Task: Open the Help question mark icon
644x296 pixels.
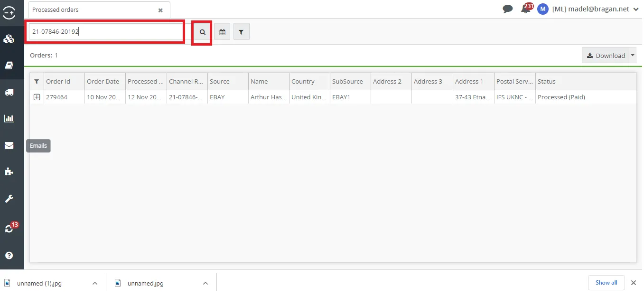Action: [x=9, y=256]
